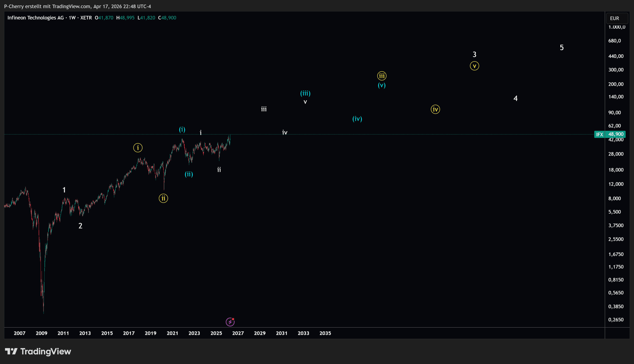
Task: Click the white wave 5 label
Action: click(561, 47)
